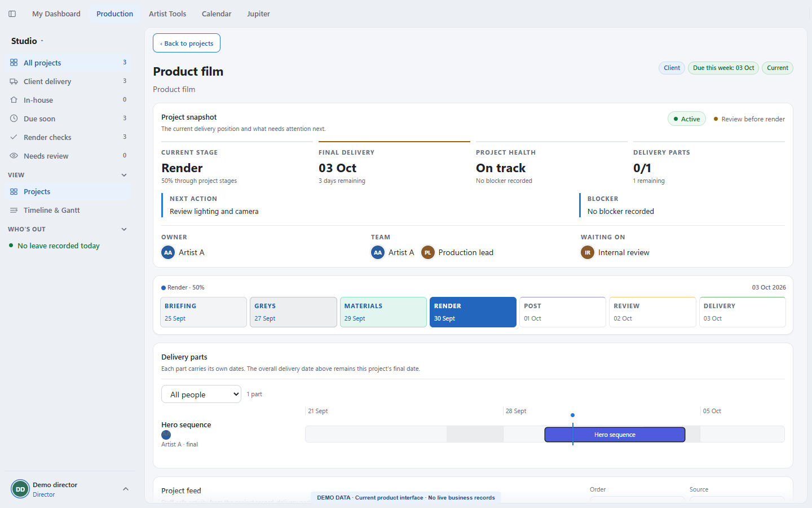Click the Due soon clock icon
Screen dimensions: 812x508
14,119
